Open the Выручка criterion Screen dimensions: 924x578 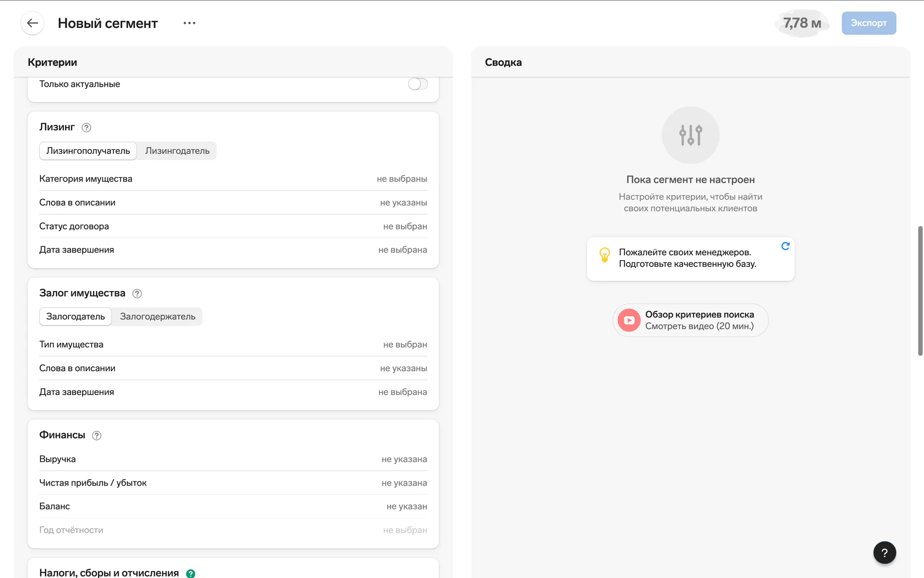tap(233, 459)
